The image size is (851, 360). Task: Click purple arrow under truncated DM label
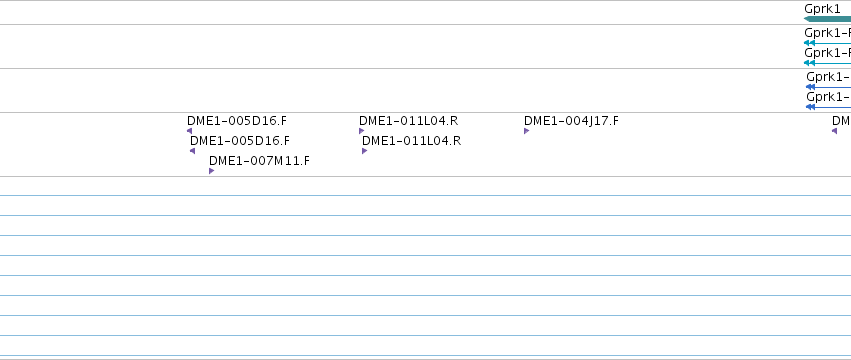(x=834, y=131)
